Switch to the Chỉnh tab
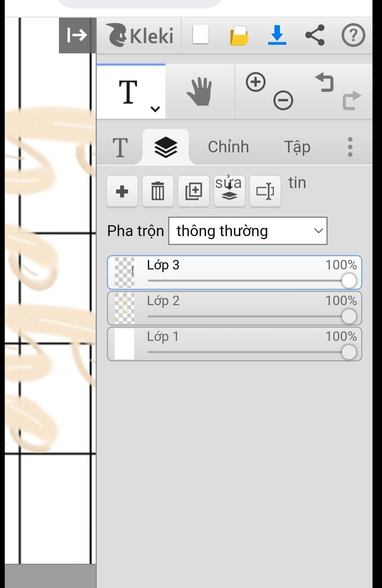The height and width of the screenshot is (588, 382). pyautogui.click(x=228, y=147)
